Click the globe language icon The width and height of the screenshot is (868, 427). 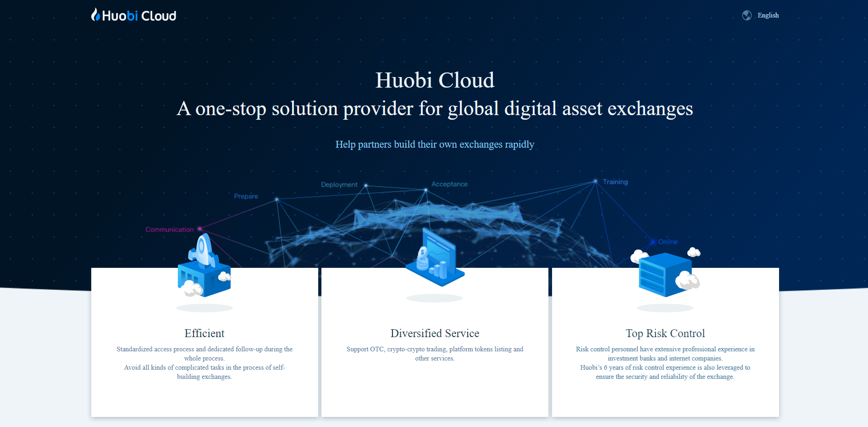pyautogui.click(x=747, y=15)
